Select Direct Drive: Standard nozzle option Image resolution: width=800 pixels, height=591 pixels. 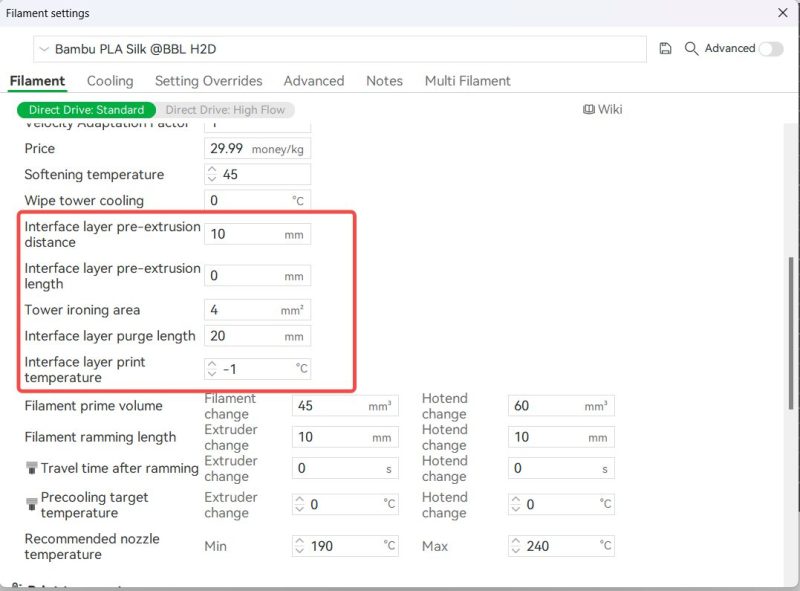click(86, 110)
